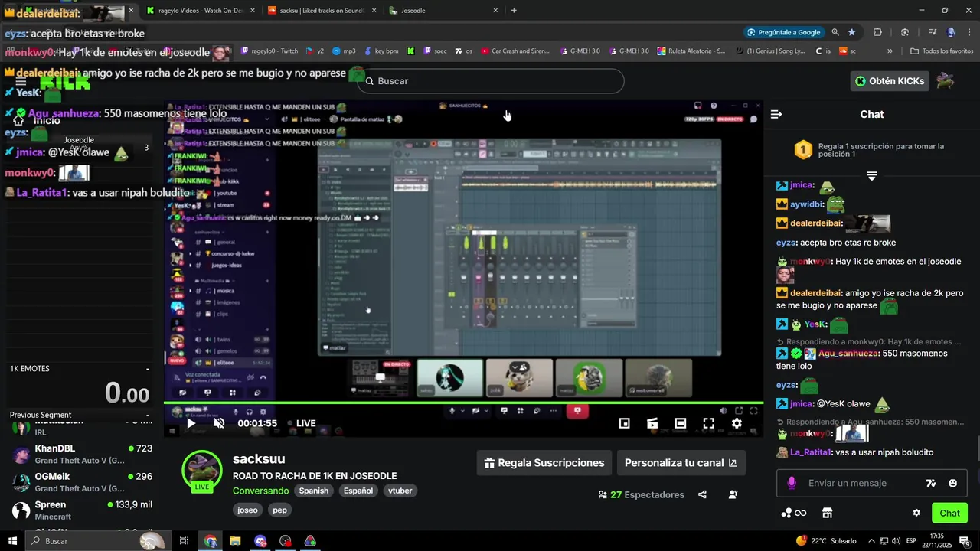Open the emote picker smiley icon
The image size is (980, 551).
coord(952,483)
